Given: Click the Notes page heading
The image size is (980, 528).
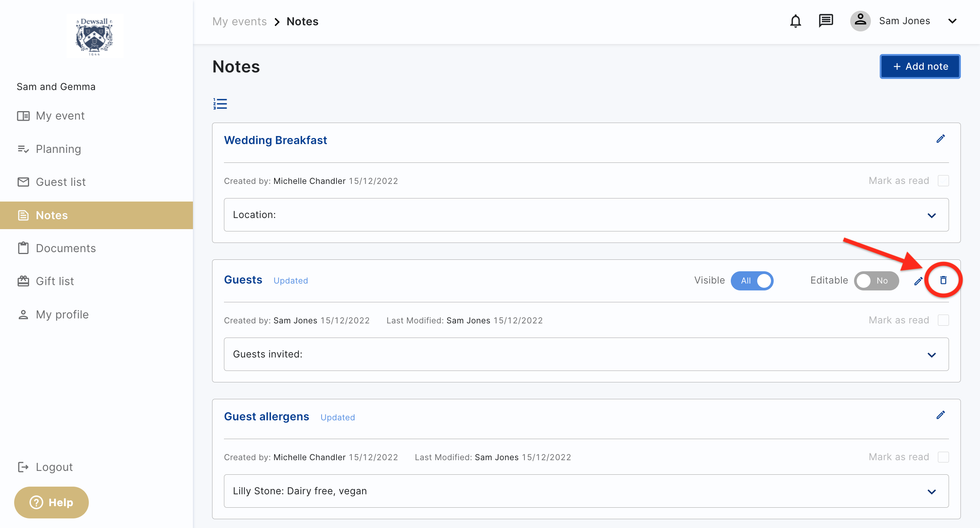Looking at the screenshot, I should tap(236, 67).
